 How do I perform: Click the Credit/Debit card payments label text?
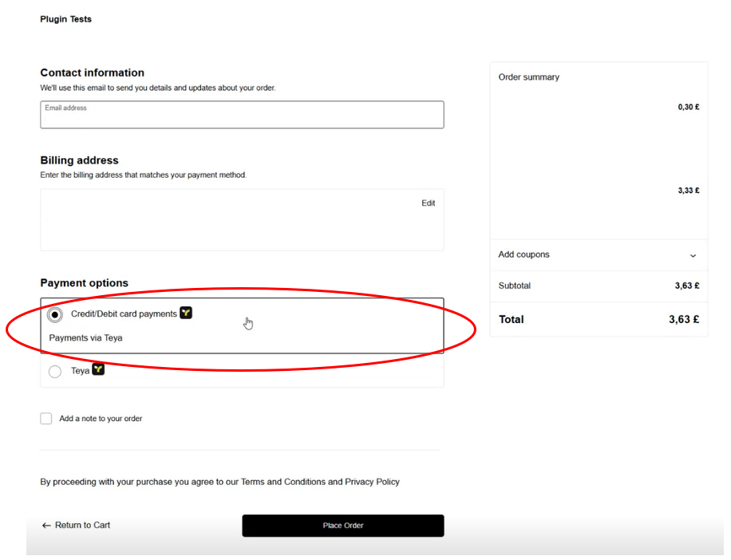click(x=124, y=314)
